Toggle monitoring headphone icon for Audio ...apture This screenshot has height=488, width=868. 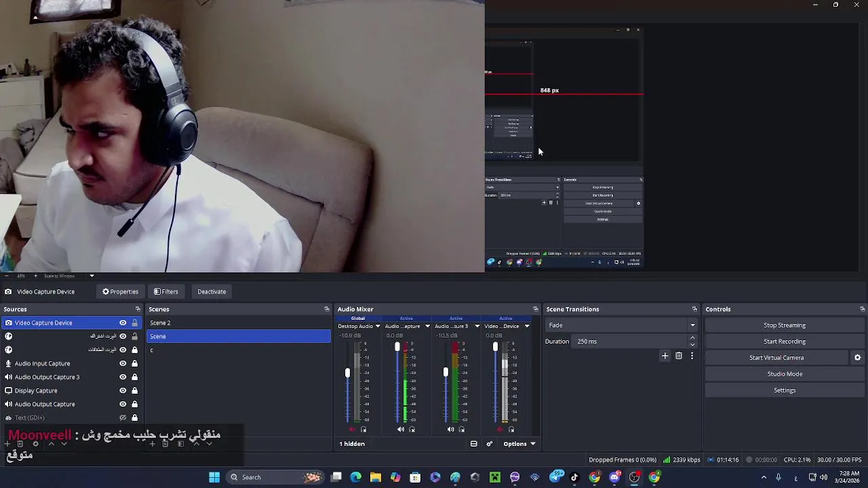click(x=412, y=429)
